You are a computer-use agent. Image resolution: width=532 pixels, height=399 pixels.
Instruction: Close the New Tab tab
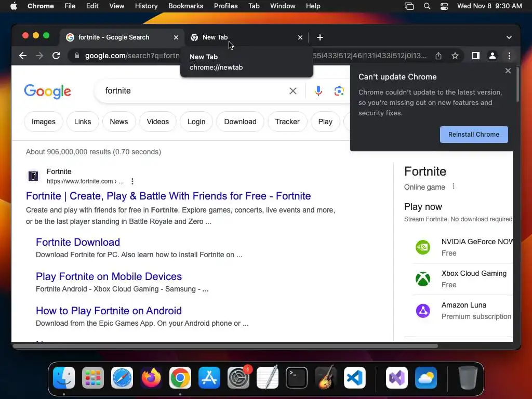tap(300, 37)
